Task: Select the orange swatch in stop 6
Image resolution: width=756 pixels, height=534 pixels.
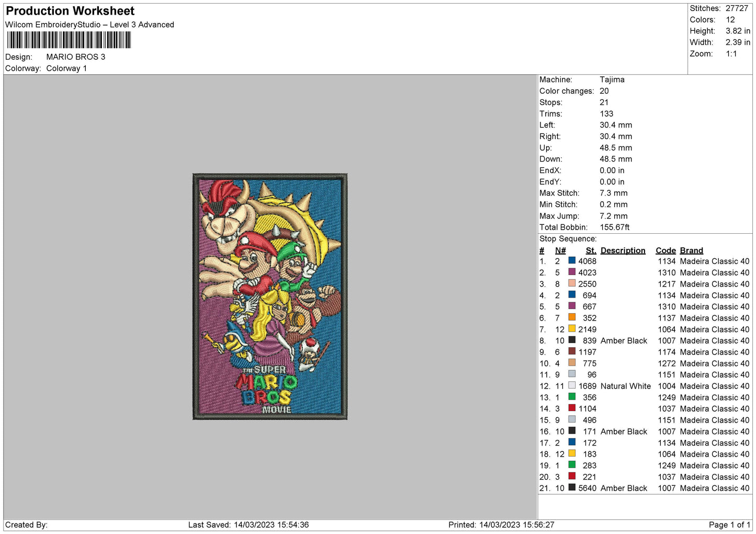Action: point(572,317)
